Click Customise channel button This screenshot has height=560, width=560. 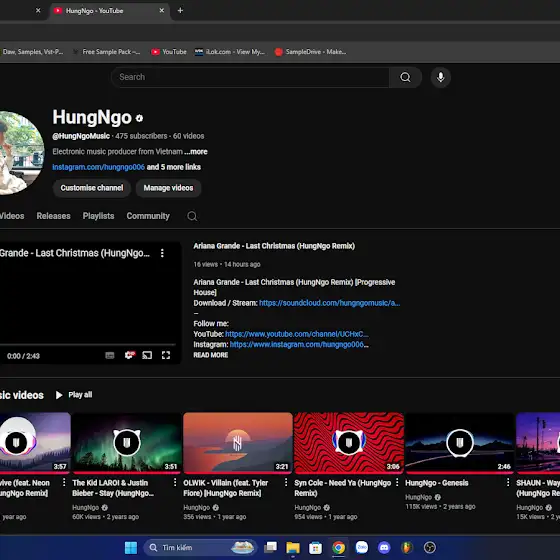[92, 188]
